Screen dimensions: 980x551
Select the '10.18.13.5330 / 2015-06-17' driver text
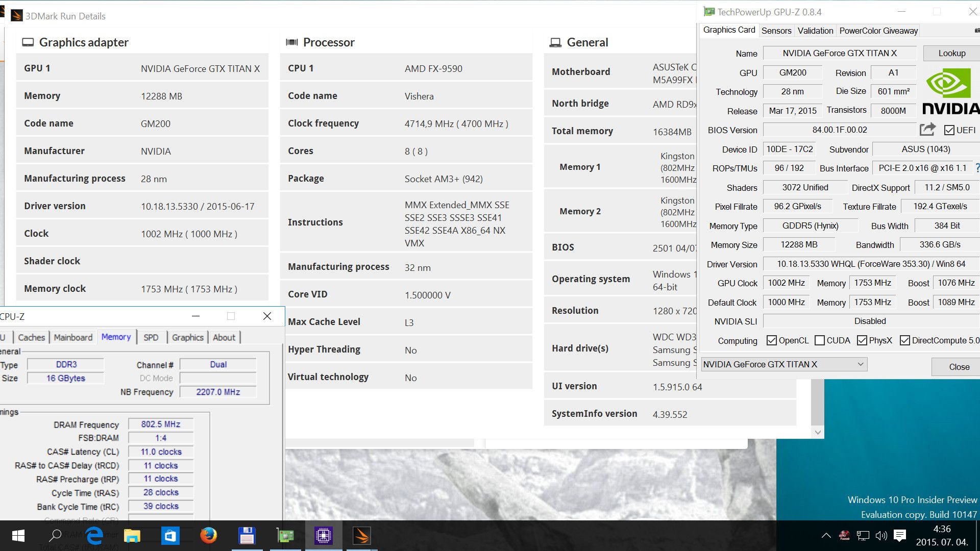point(198,206)
